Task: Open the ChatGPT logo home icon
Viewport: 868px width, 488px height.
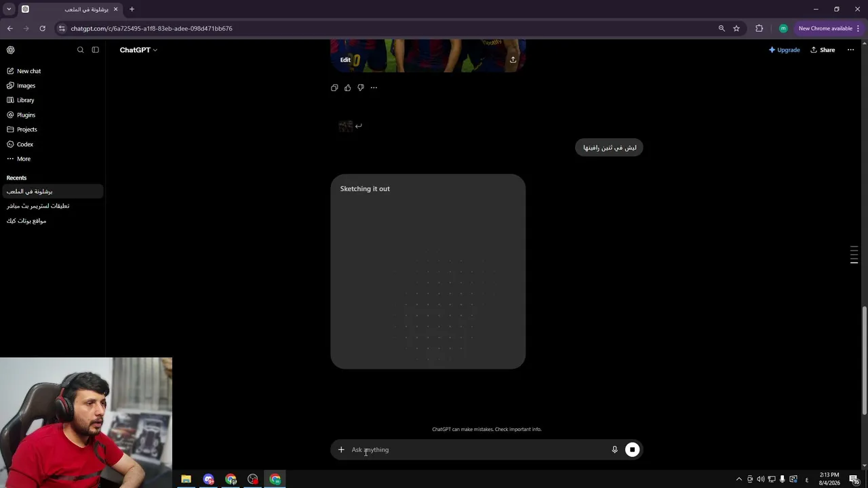Action: 11,49
